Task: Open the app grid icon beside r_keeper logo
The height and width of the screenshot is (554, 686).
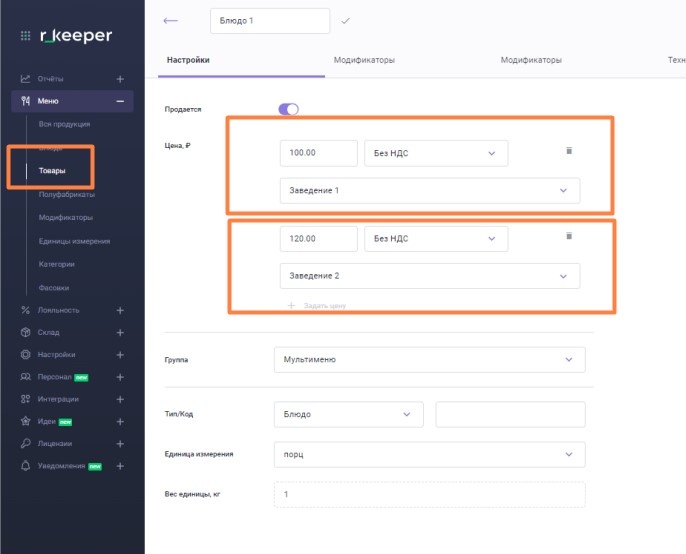Action: point(25,35)
